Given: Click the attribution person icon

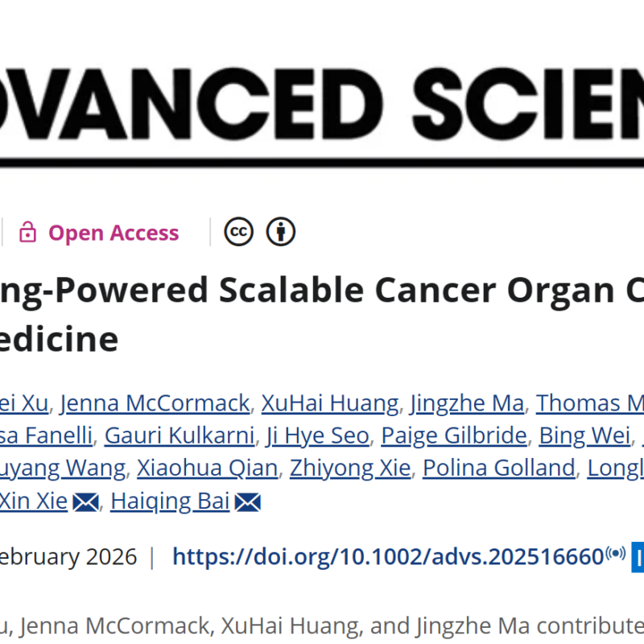Looking at the screenshot, I should [281, 233].
